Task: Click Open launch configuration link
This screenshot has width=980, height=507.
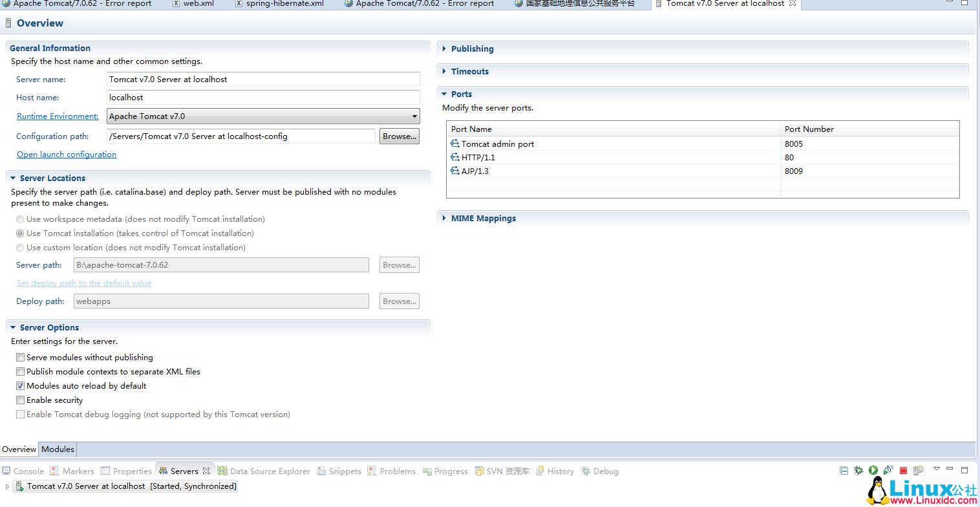Action: 67,155
